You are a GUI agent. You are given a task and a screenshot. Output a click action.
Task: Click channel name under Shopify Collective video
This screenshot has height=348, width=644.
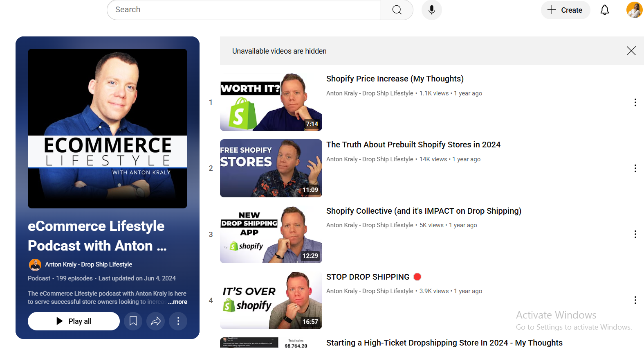click(370, 225)
